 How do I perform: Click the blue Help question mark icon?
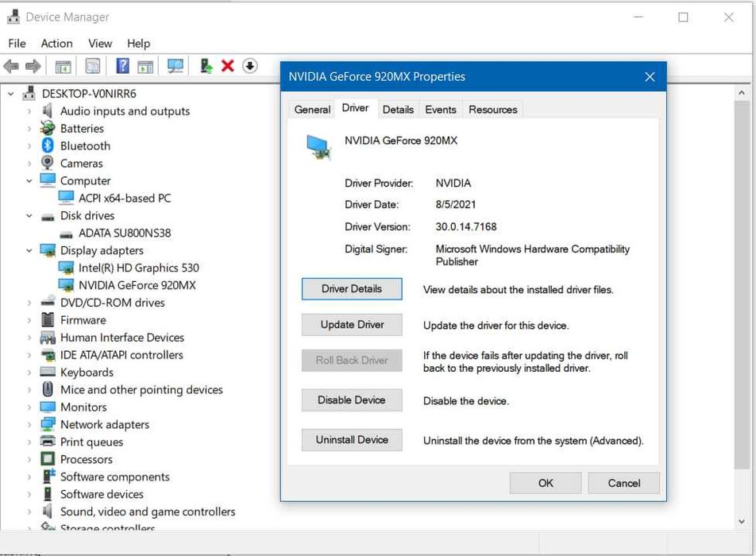pyautogui.click(x=122, y=66)
